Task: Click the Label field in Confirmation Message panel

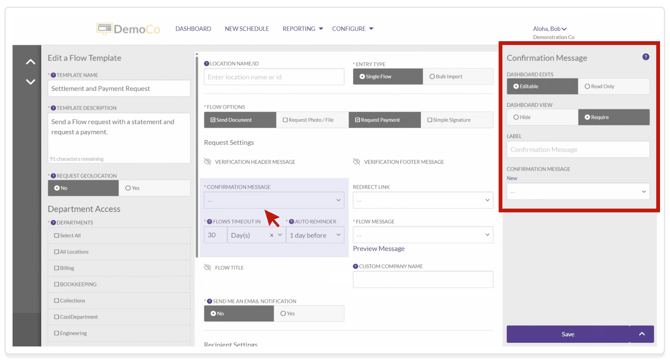Action: point(578,150)
